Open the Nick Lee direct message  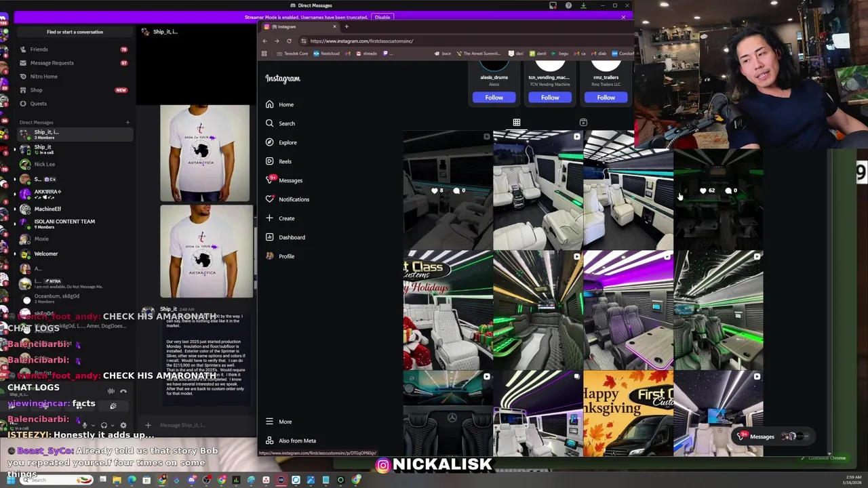pos(73,164)
